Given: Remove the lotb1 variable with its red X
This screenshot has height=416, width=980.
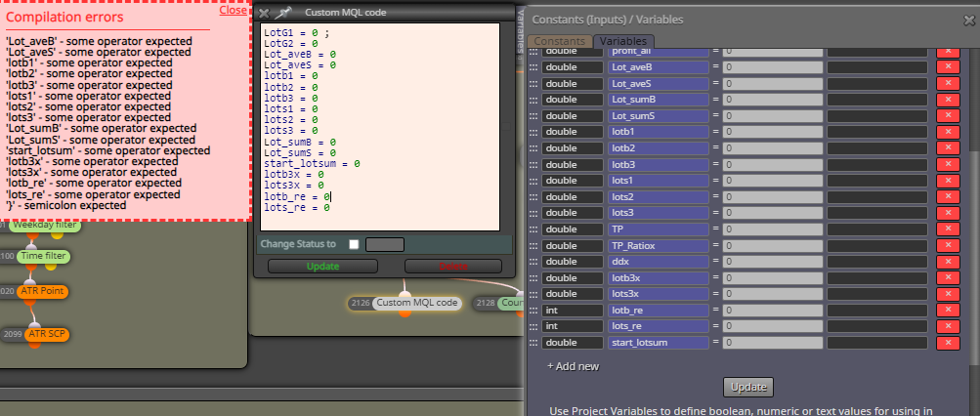Looking at the screenshot, I should click(x=948, y=132).
